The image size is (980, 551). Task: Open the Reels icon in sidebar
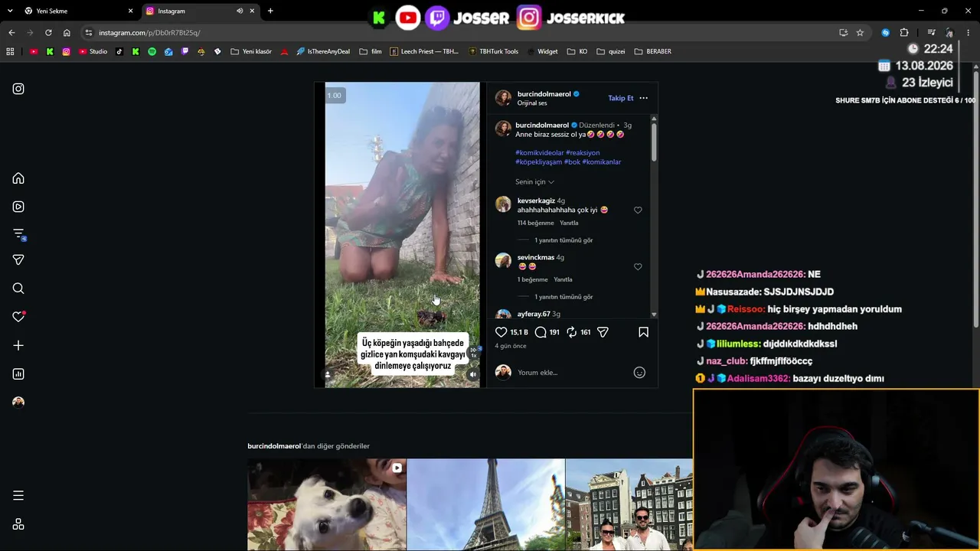click(x=18, y=207)
